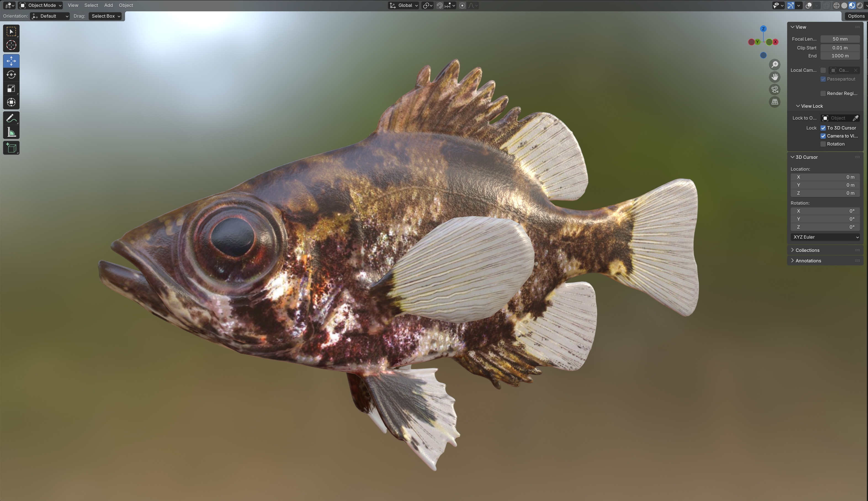Open the Select Box drag dropdown
868x501 pixels.
[x=105, y=16]
